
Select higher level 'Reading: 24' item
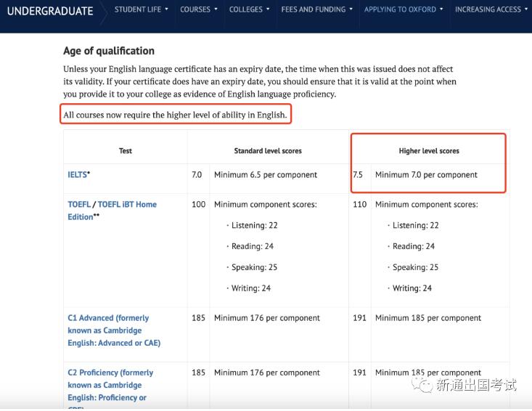coord(414,246)
